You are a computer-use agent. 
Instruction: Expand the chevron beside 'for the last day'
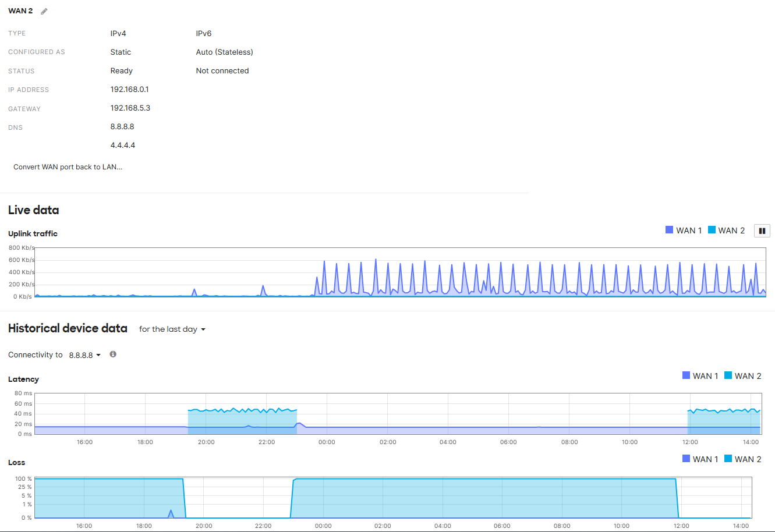pyautogui.click(x=204, y=329)
